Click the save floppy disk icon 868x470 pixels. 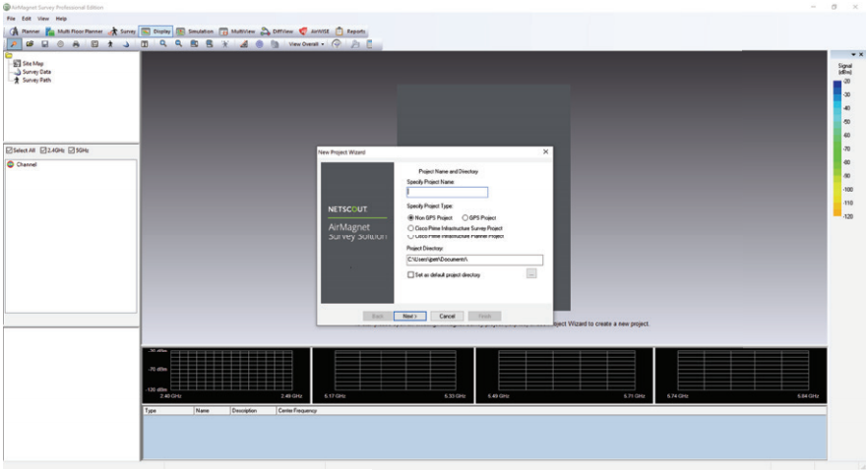[45, 44]
